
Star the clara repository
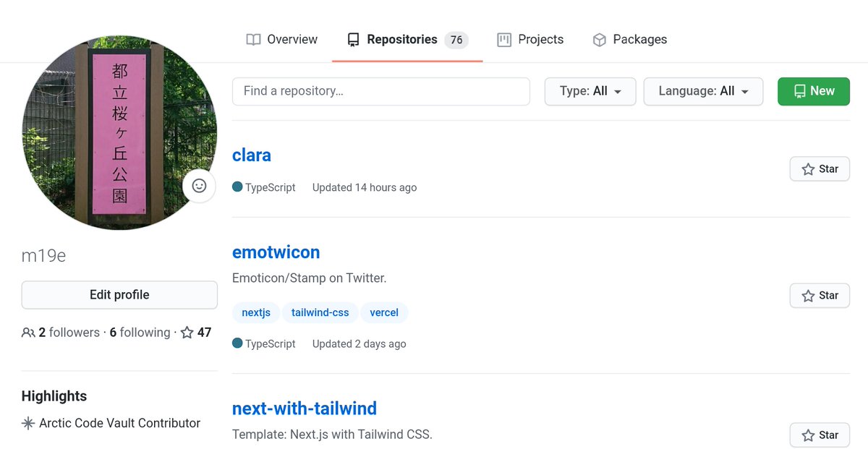820,169
